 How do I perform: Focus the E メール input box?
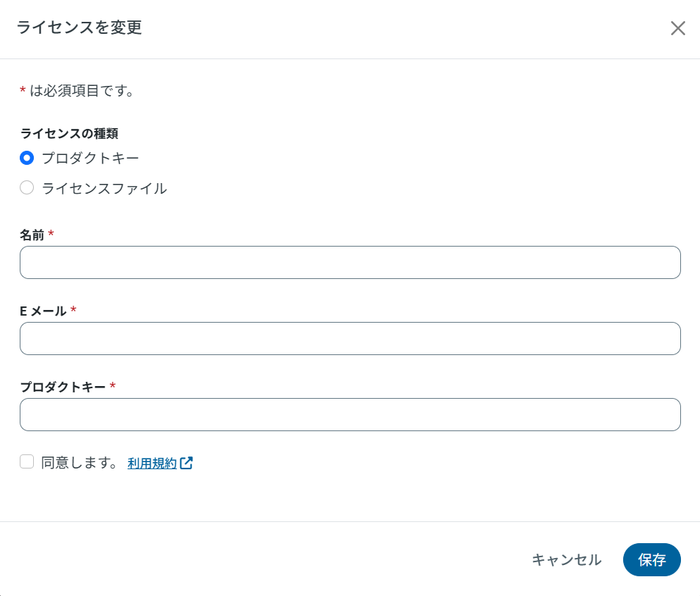[x=350, y=338]
